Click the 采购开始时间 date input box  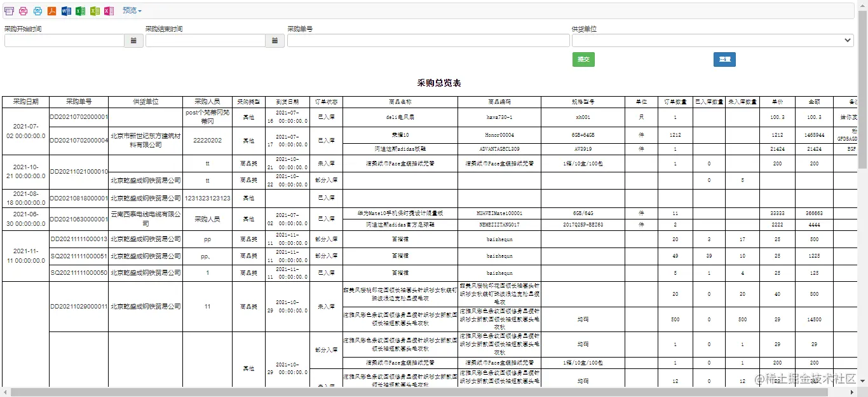click(64, 40)
